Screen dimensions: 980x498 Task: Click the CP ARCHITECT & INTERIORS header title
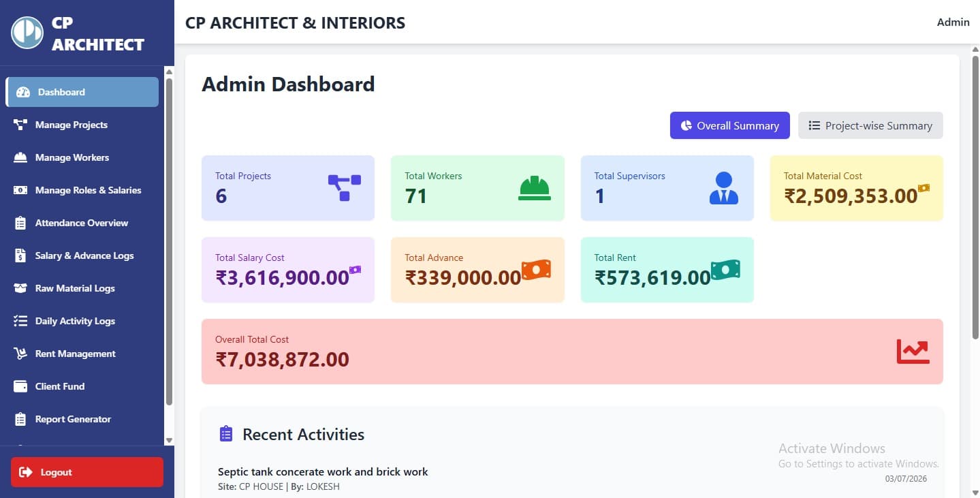point(295,22)
